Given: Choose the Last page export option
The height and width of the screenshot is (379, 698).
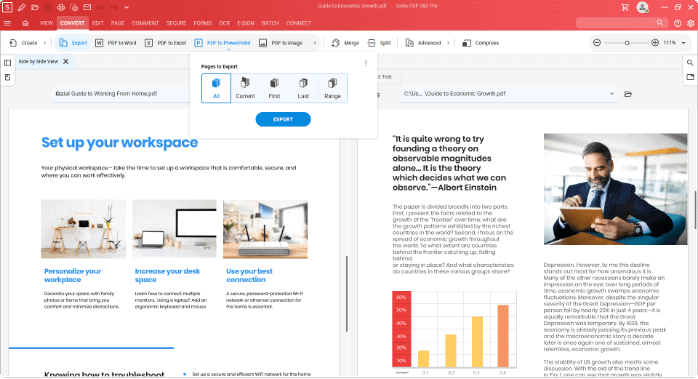Looking at the screenshot, I should coord(303,88).
